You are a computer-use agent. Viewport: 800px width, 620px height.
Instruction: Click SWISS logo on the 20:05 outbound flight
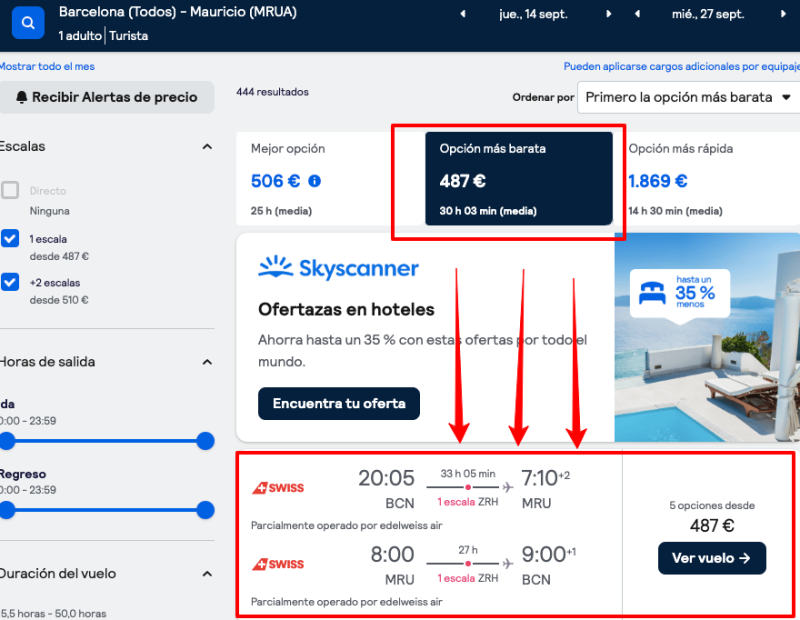pos(278,488)
